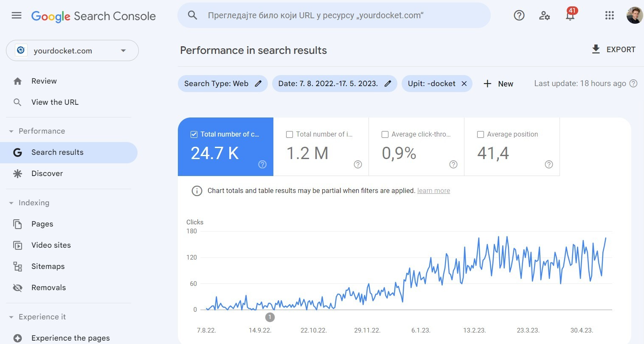644x344 pixels.
Task: Follow the learn more link
Action: [433, 191]
